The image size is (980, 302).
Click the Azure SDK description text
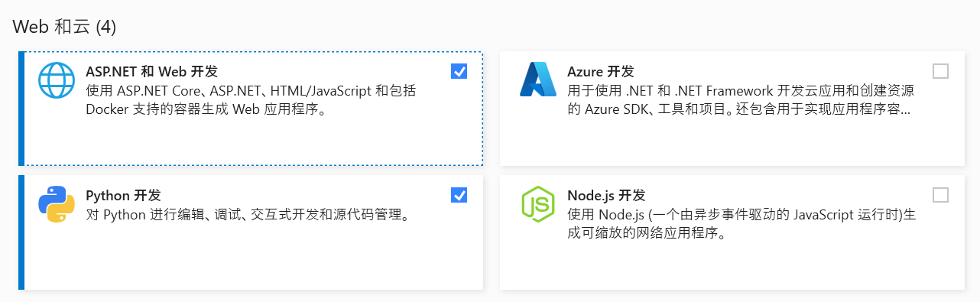pos(741,100)
